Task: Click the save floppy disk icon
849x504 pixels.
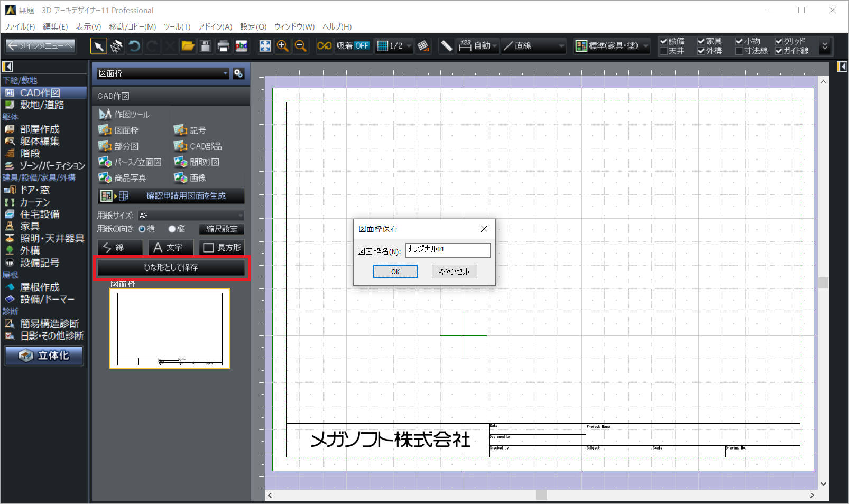Action: pos(206,46)
